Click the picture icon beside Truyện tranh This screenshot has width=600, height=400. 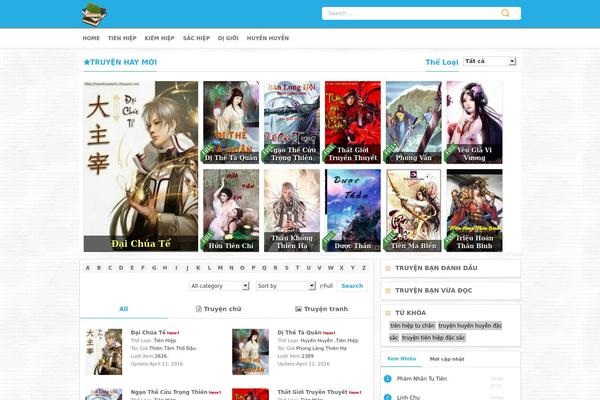pyautogui.click(x=298, y=309)
